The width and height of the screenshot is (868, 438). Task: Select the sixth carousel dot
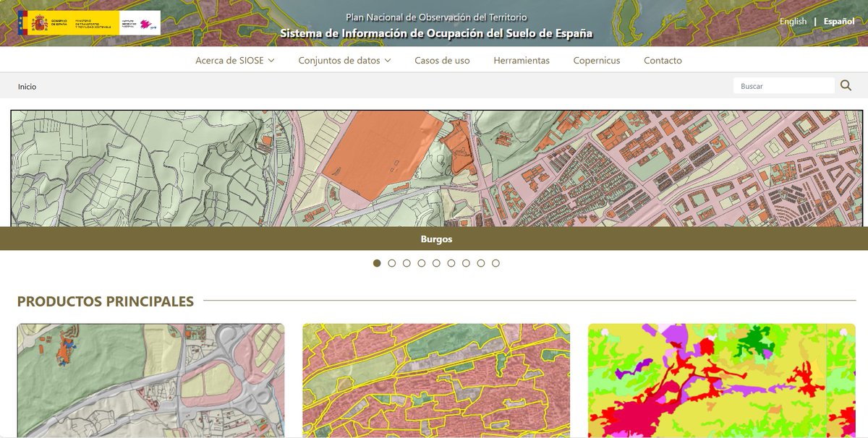[x=451, y=263]
